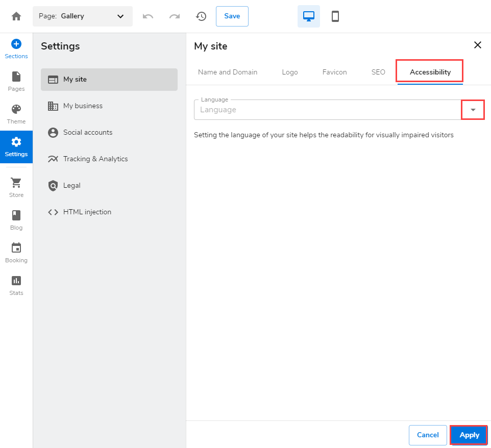The image size is (491, 448).
Task: Go to the home icon
Action: 16,16
